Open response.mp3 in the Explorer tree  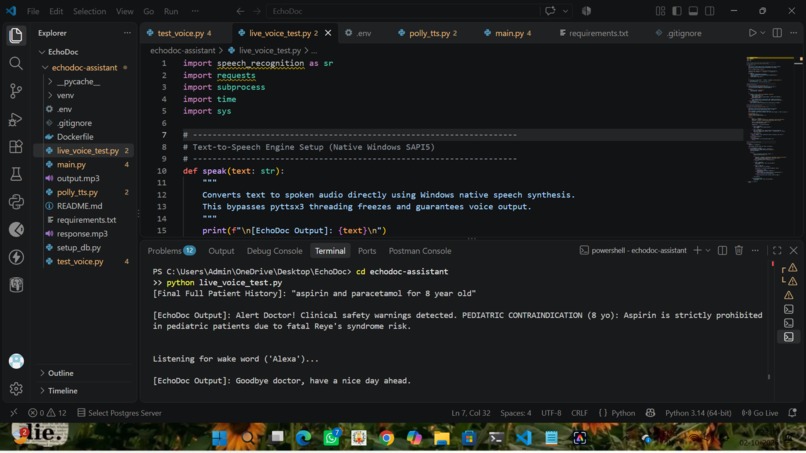(x=83, y=233)
